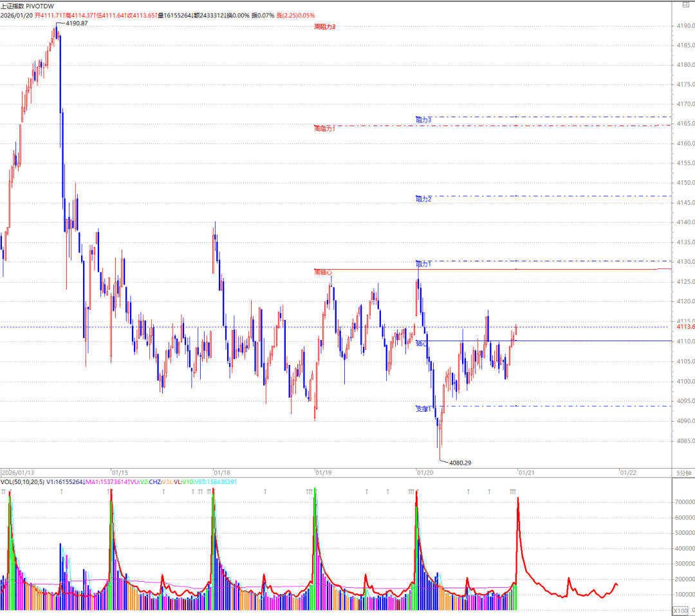Click the X100 volume scale box

click(x=680, y=610)
